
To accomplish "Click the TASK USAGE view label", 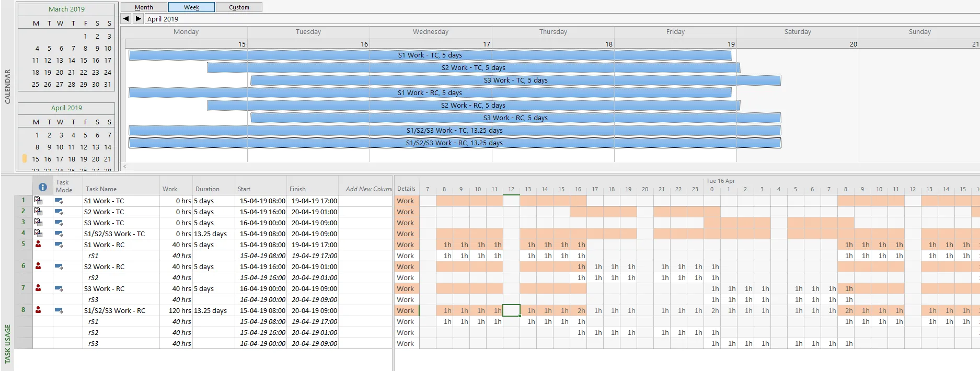I will point(7,343).
